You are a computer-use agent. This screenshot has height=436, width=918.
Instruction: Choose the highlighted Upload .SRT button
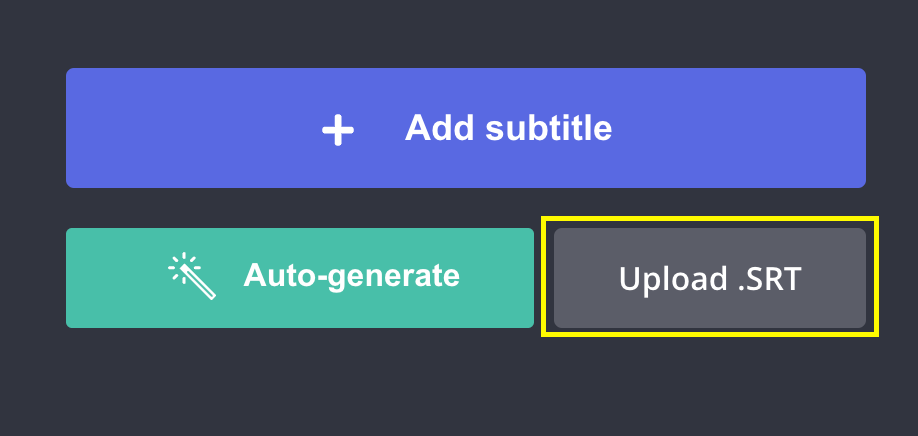(710, 278)
